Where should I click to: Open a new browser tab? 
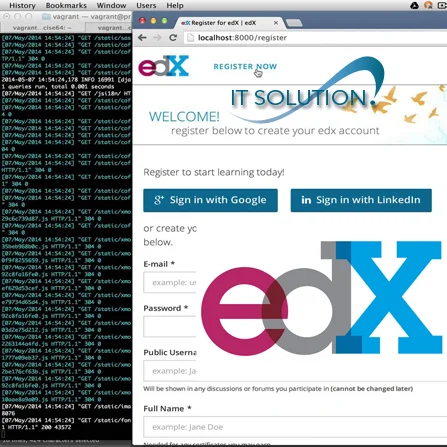[x=294, y=23]
